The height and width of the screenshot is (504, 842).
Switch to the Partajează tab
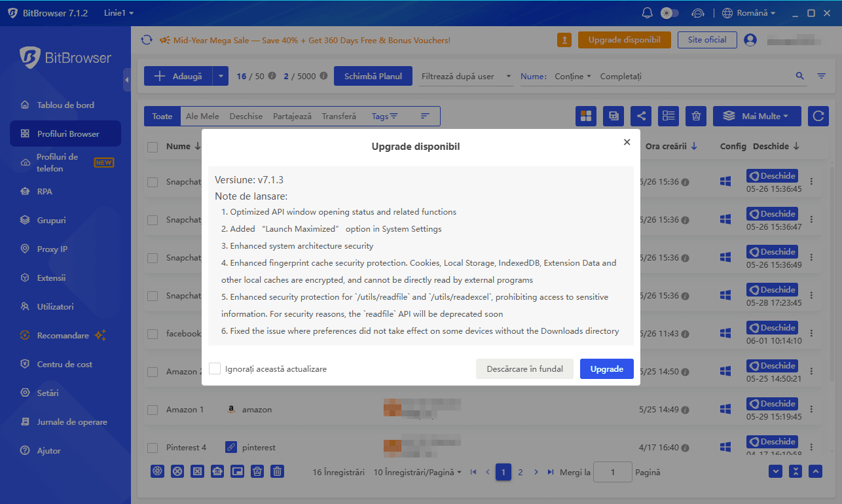click(292, 117)
